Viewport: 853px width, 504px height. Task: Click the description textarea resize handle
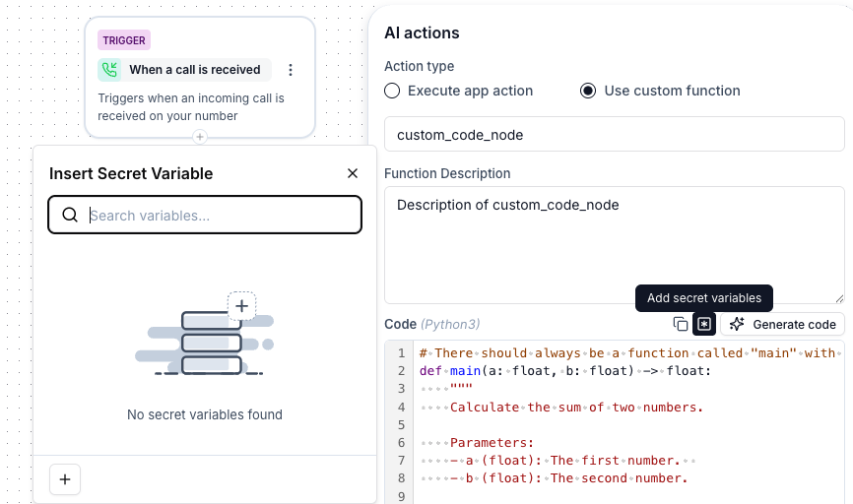(839, 298)
